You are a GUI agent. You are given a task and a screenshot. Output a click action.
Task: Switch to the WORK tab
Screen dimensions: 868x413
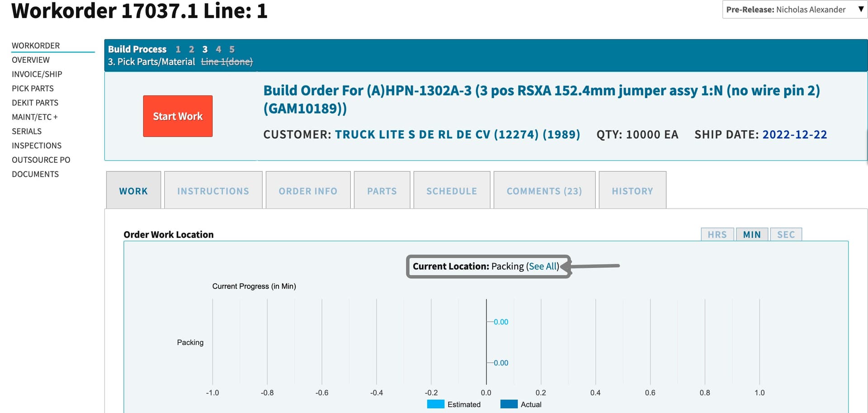(133, 190)
